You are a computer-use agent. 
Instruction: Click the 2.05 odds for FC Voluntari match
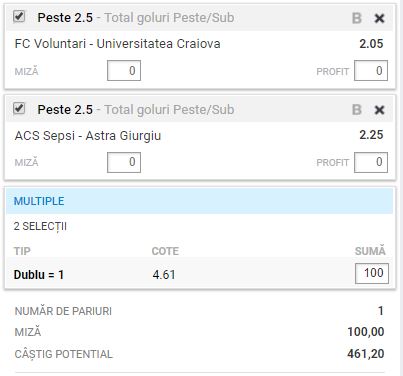[x=371, y=44]
